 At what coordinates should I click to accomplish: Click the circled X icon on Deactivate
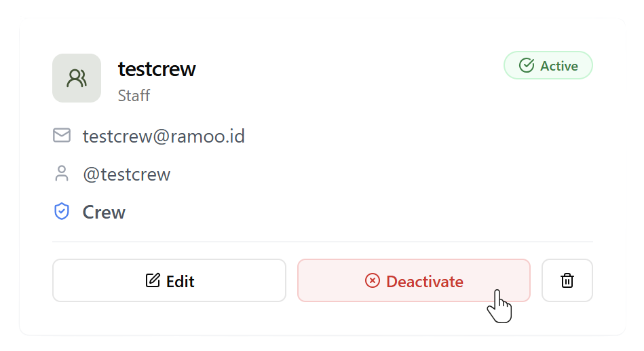pos(373,280)
